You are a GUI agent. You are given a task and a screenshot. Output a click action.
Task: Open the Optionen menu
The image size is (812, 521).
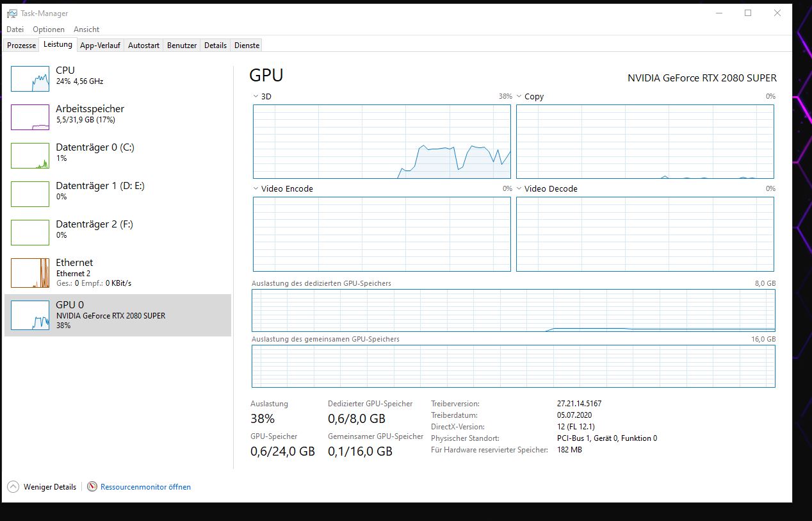[49, 29]
